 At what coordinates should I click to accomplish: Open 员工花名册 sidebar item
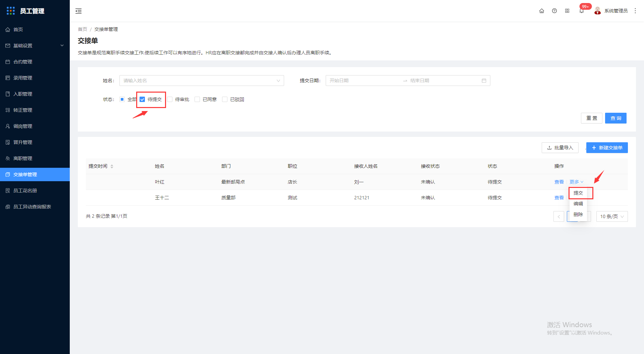(35, 191)
